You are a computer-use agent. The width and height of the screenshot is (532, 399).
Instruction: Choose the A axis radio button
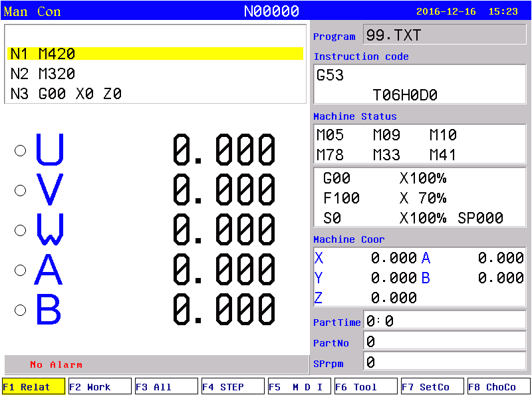tap(20, 270)
